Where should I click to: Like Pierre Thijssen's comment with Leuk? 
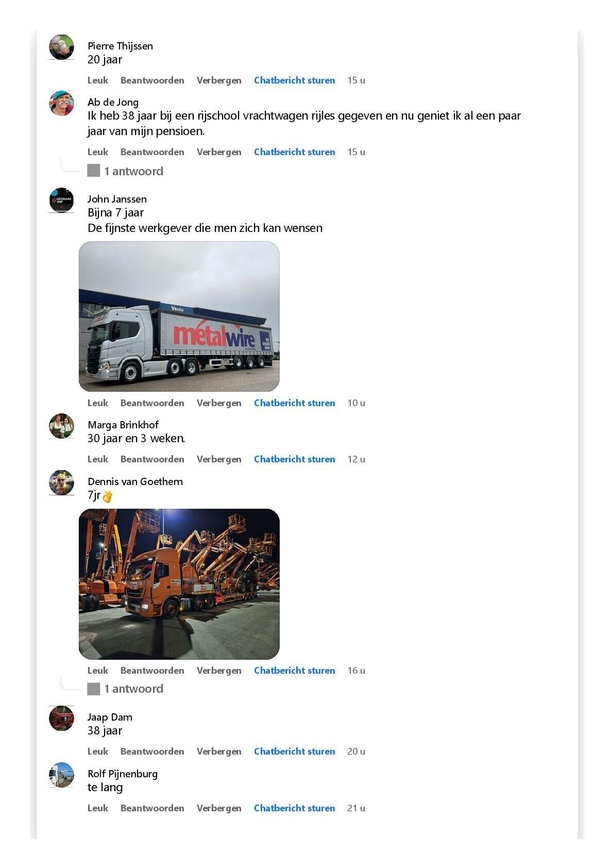tap(98, 80)
